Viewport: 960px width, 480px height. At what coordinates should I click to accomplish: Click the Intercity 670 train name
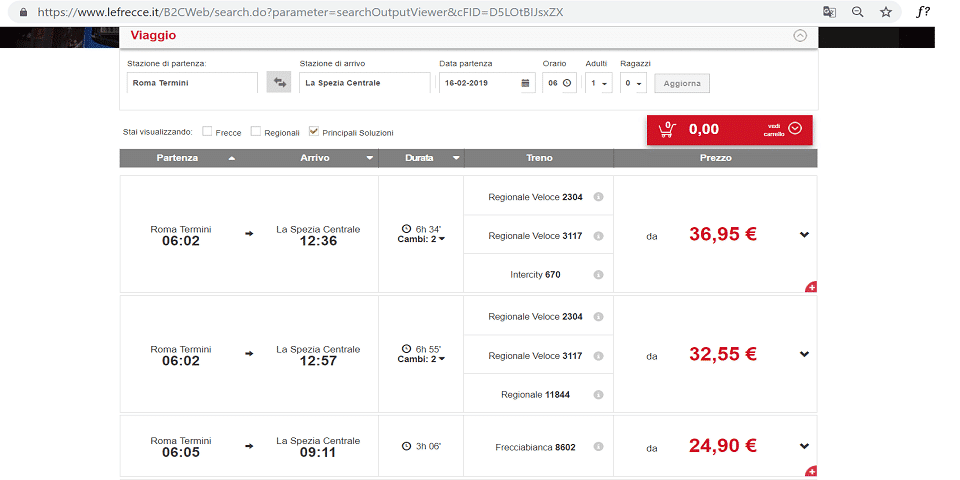[x=535, y=275]
